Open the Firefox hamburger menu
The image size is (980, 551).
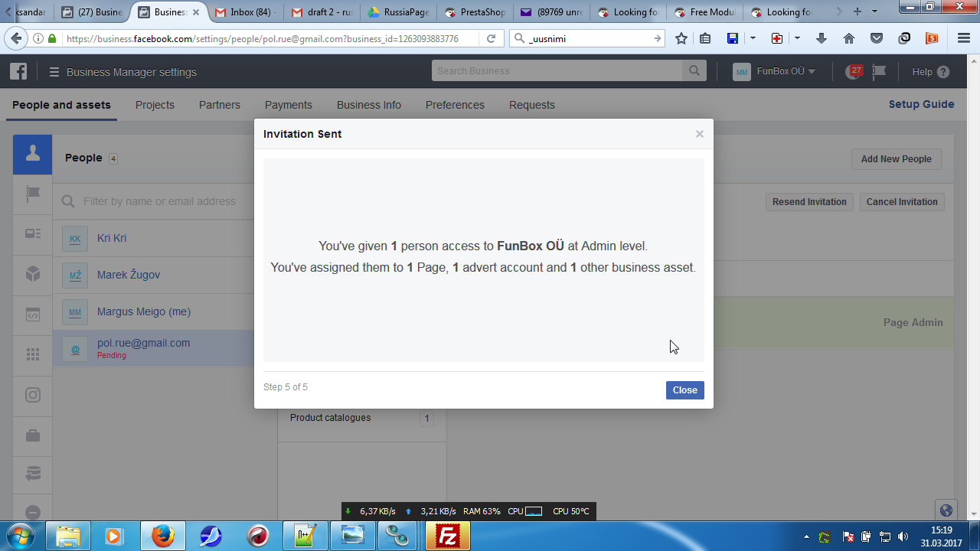964,38
